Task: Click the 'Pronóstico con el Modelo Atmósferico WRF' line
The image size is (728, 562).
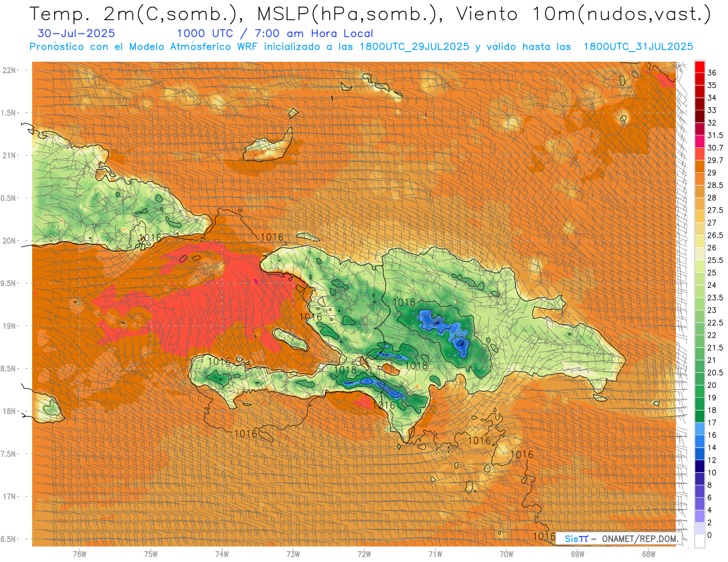Action: [144, 47]
